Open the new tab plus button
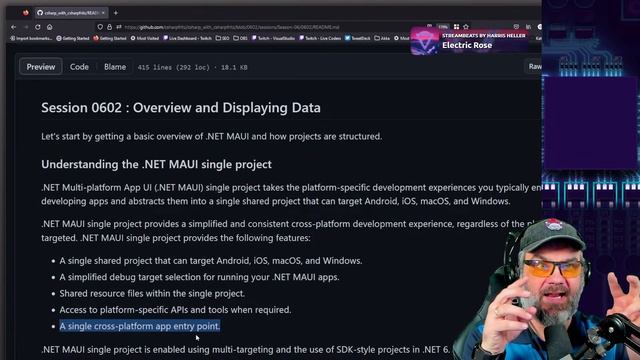Image resolution: width=640 pixels, height=360 pixels. (116, 13)
